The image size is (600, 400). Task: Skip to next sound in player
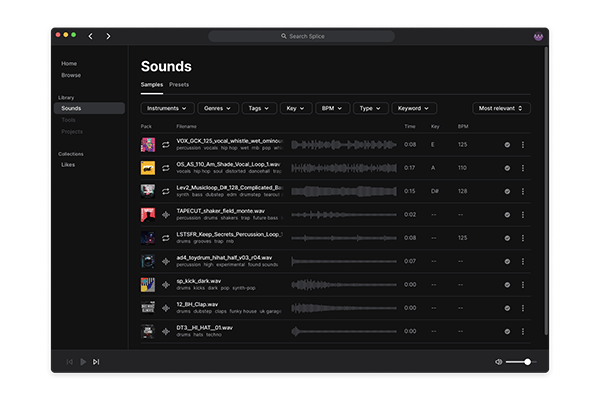tap(96, 361)
